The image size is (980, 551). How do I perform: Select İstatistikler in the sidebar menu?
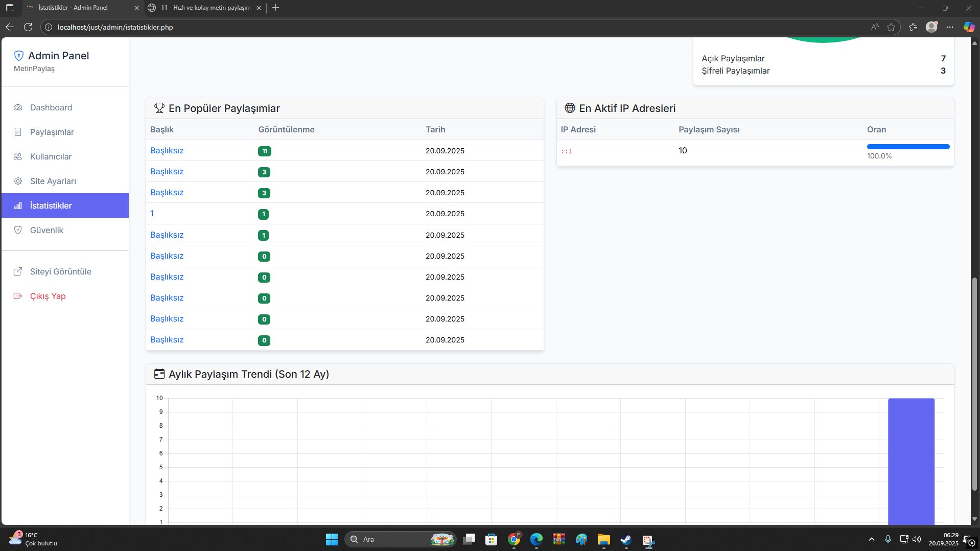(51, 205)
